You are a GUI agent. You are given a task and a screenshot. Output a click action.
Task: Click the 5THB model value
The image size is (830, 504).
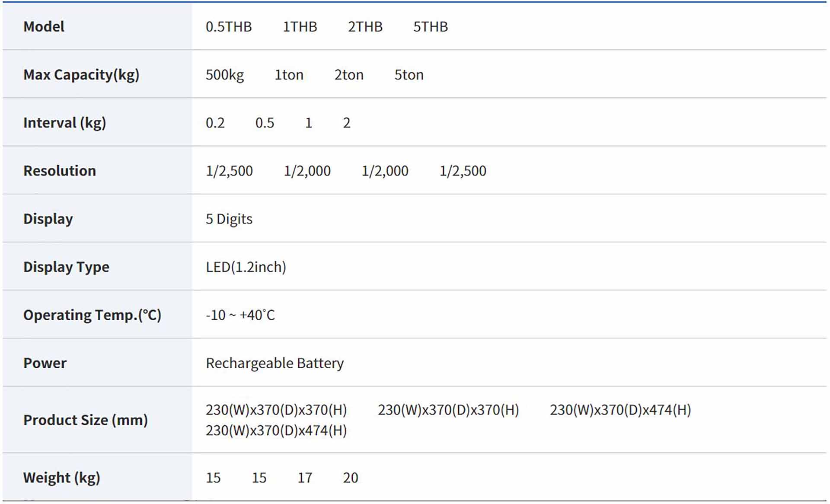(x=430, y=27)
